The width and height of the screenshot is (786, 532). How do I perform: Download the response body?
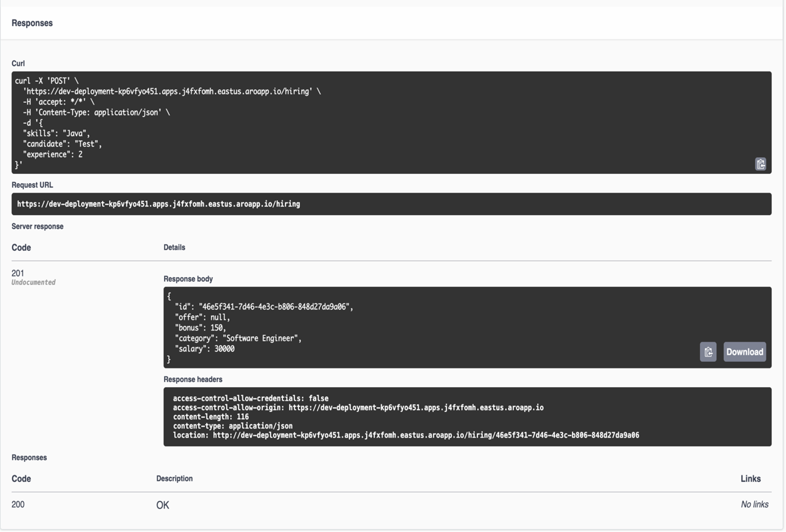[745, 352]
